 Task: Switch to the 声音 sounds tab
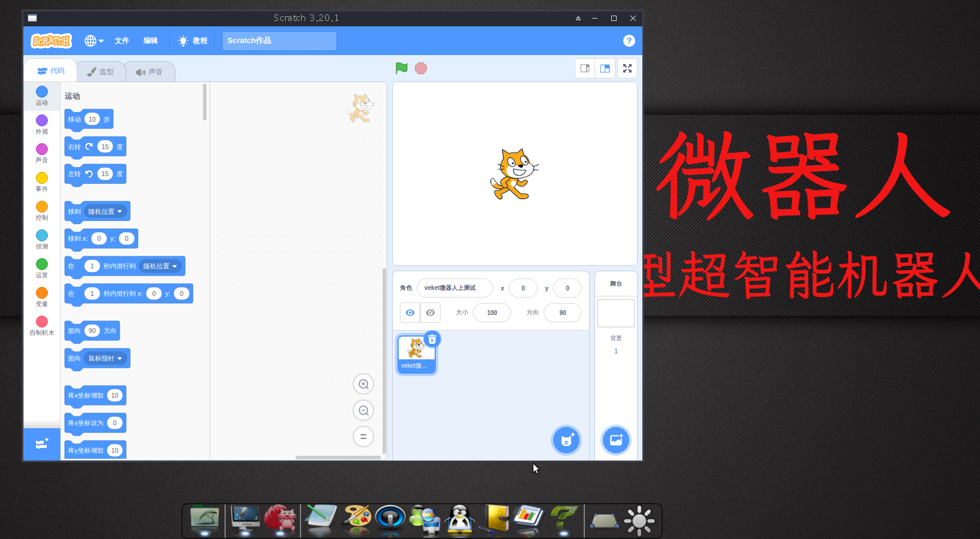coord(150,72)
